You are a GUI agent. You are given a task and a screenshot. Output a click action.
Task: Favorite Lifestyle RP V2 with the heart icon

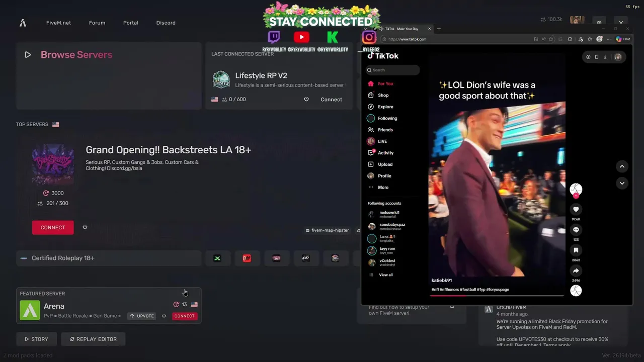(x=306, y=100)
